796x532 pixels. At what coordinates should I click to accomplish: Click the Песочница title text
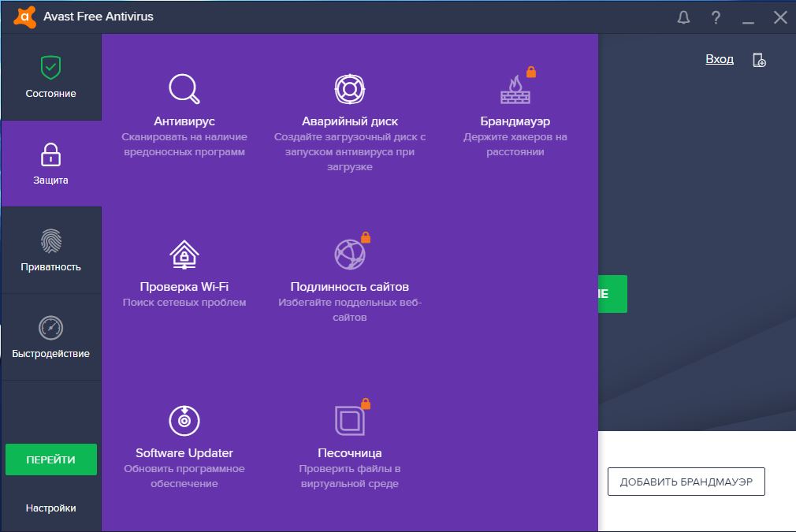[x=349, y=453]
